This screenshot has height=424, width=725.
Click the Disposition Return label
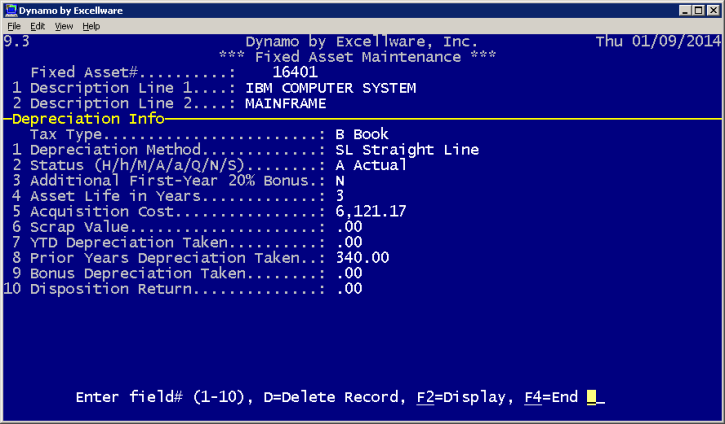pos(178,289)
